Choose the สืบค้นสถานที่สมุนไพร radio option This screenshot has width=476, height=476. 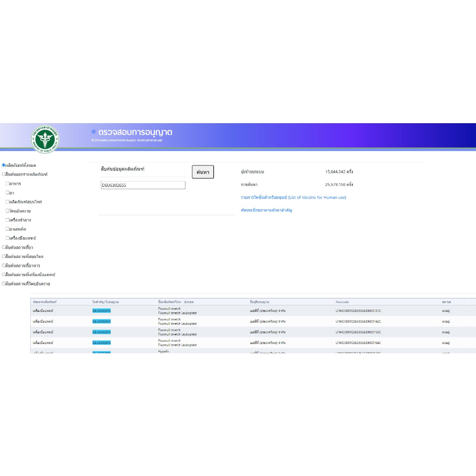pyautogui.click(x=4, y=256)
